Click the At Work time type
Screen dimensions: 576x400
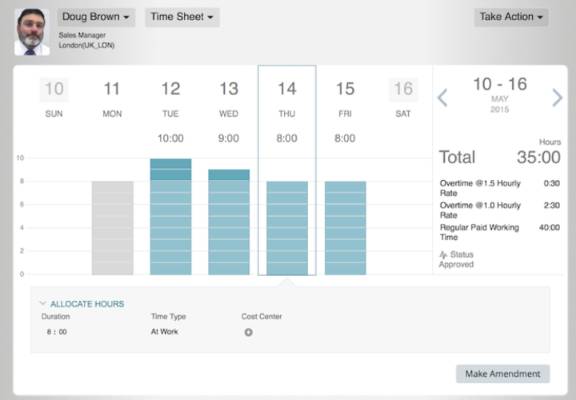(164, 331)
